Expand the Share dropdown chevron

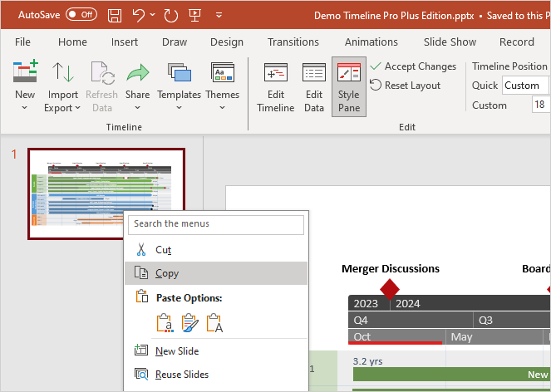(137, 108)
